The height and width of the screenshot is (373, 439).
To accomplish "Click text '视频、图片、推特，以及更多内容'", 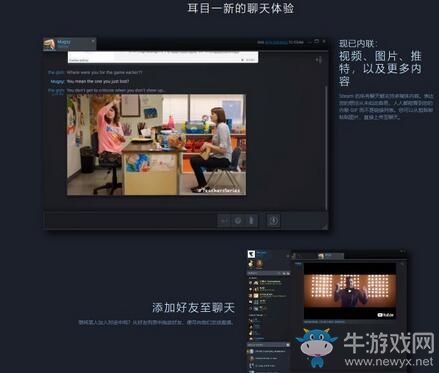I will click(x=380, y=69).
